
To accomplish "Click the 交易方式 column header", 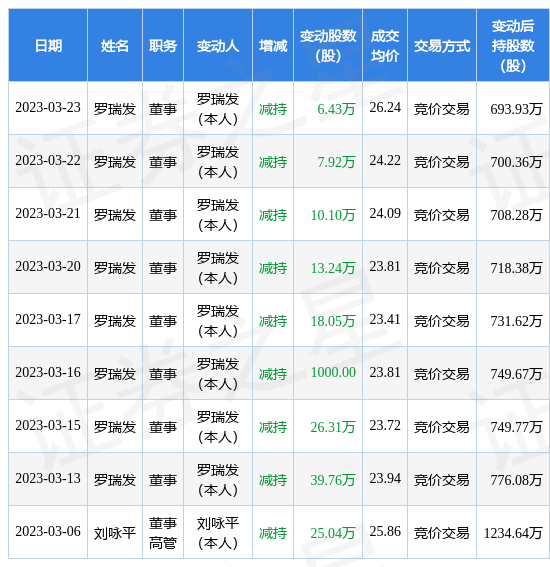I will pyautogui.click(x=442, y=46).
